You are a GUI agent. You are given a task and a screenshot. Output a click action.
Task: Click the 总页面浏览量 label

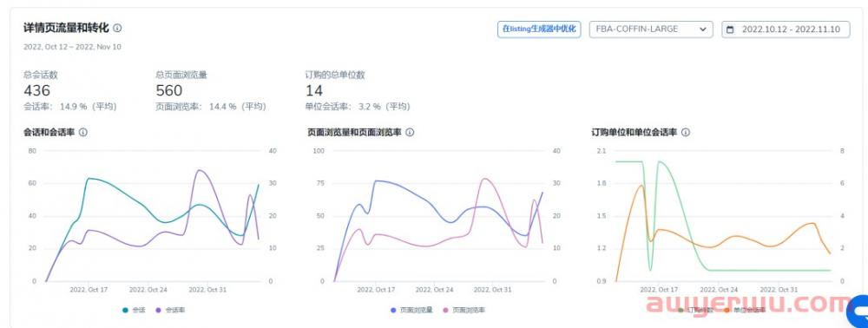point(181,75)
